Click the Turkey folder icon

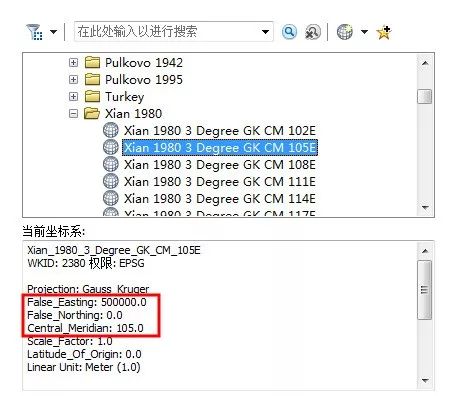[92, 96]
